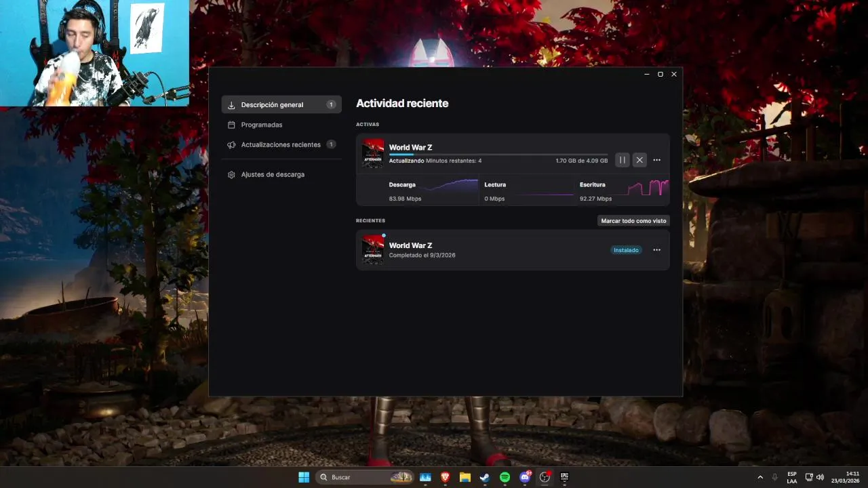Click the Instalado badge
The height and width of the screenshot is (488, 868).
(x=626, y=250)
